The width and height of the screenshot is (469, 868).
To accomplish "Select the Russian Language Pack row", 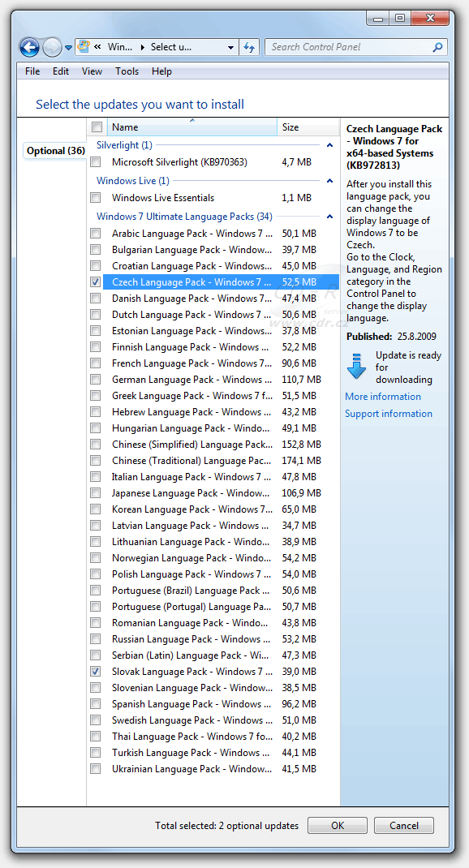I will click(221, 638).
